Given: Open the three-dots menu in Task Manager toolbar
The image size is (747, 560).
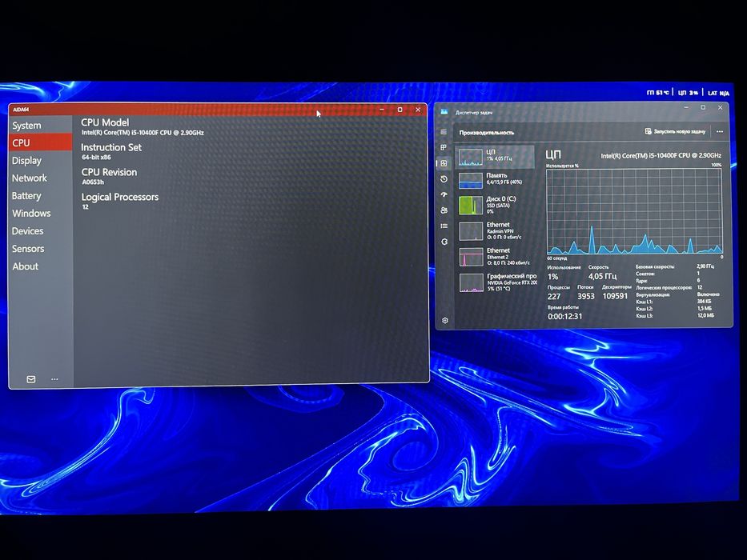Looking at the screenshot, I should [719, 131].
